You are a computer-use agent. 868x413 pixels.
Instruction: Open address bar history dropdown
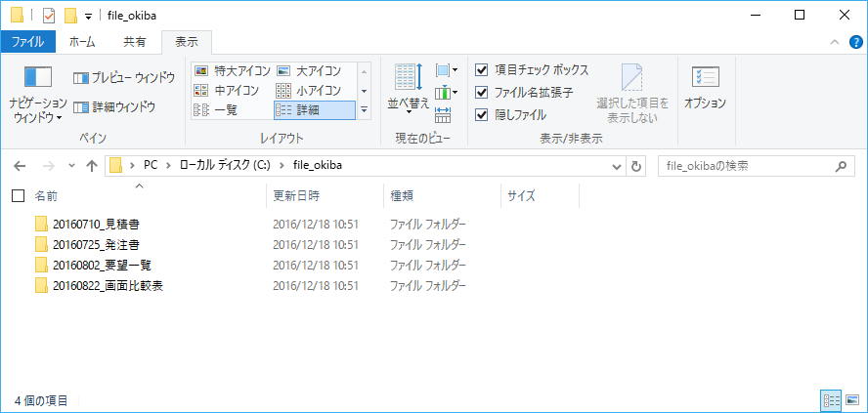(617, 166)
